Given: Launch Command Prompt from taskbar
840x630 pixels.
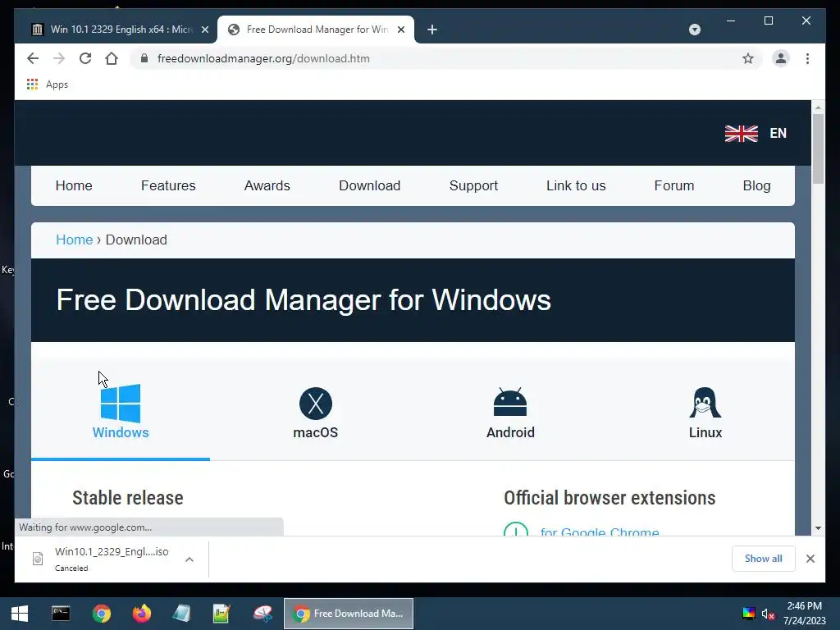Looking at the screenshot, I should (61, 614).
